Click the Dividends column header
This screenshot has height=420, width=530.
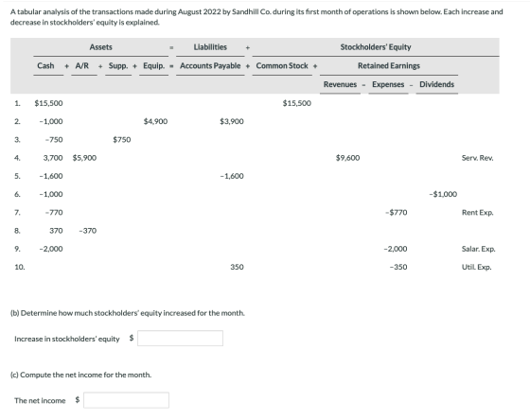(436, 84)
